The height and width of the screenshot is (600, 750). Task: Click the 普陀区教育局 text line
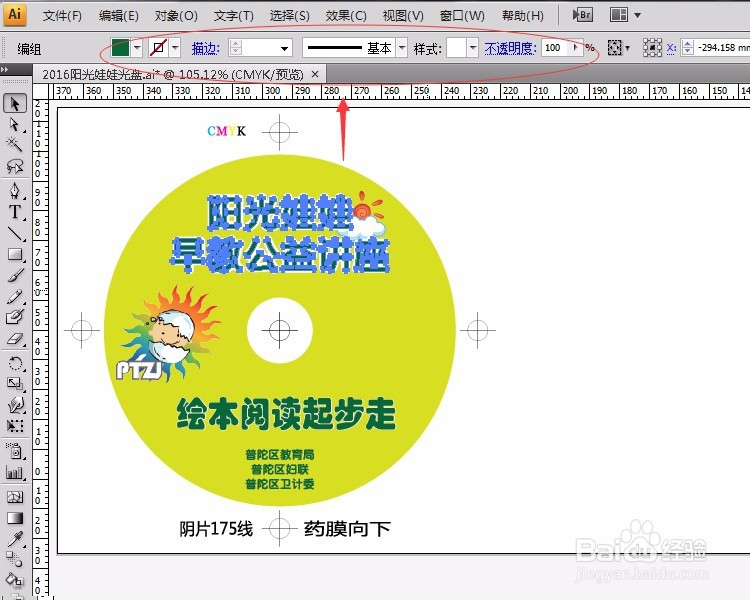280,454
